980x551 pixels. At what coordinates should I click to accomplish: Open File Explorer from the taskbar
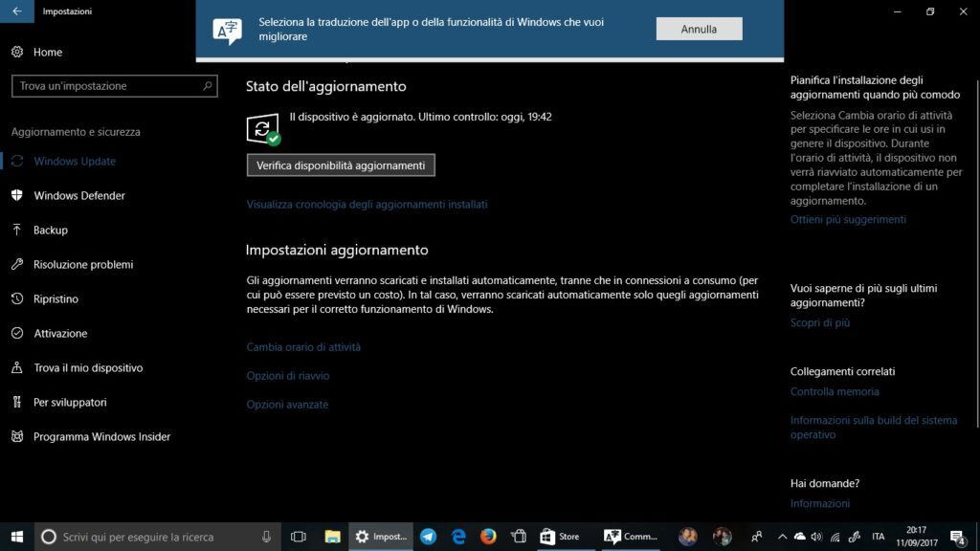[332, 537]
